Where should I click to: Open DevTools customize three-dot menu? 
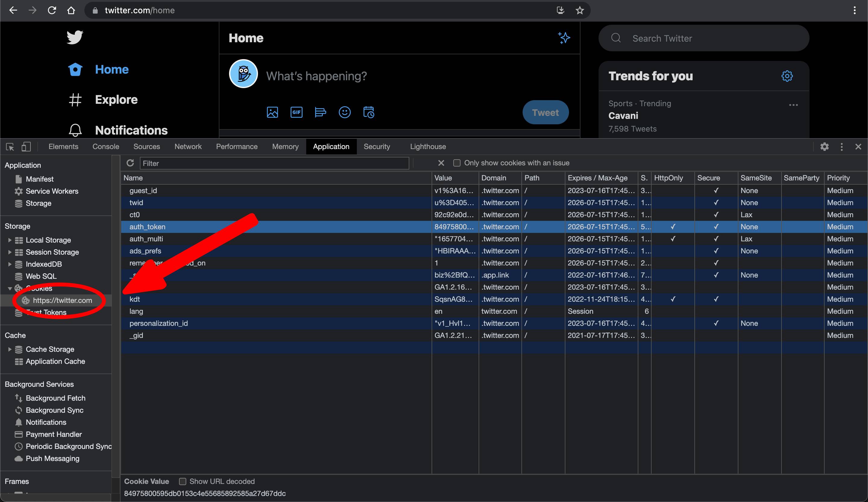tap(842, 147)
